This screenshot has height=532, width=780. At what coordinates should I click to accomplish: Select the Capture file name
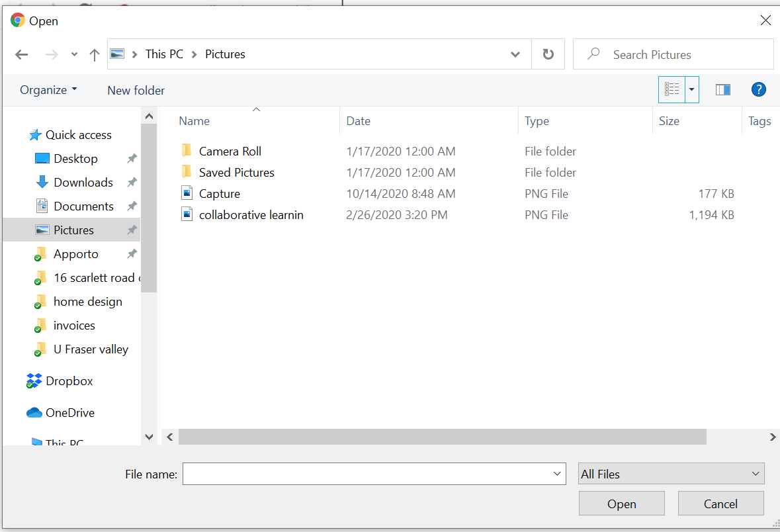click(x=220, y=194)
